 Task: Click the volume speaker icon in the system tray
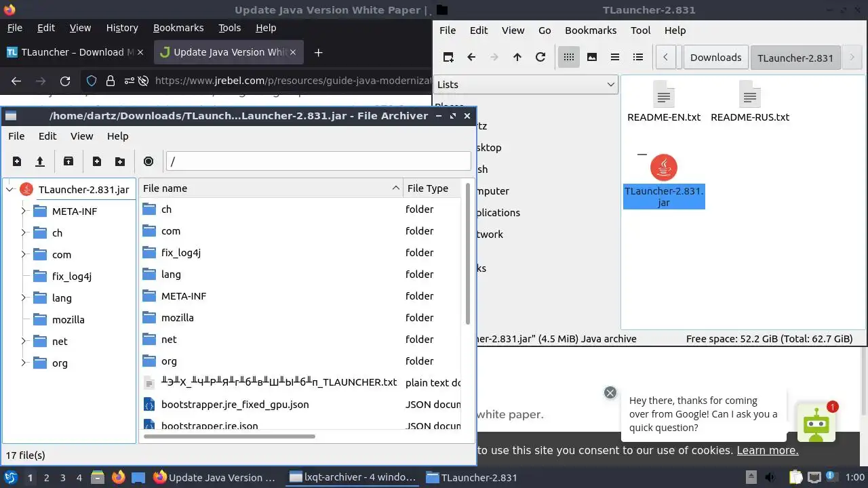coord(770,478)
